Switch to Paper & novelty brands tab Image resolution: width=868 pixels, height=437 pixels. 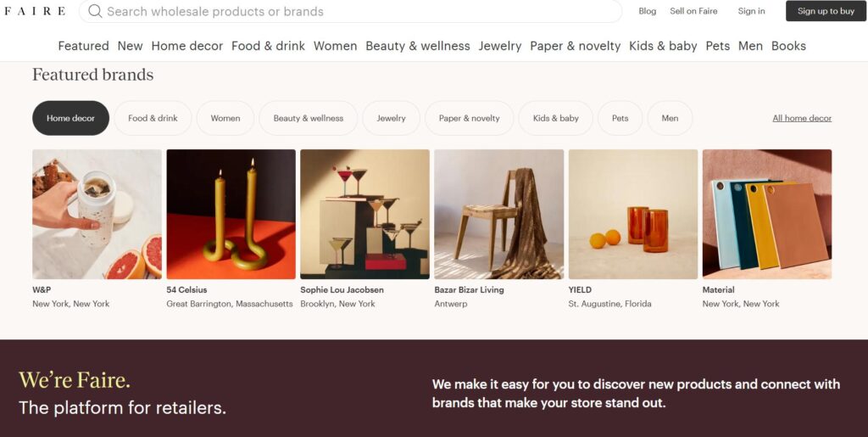pos(469,118)
